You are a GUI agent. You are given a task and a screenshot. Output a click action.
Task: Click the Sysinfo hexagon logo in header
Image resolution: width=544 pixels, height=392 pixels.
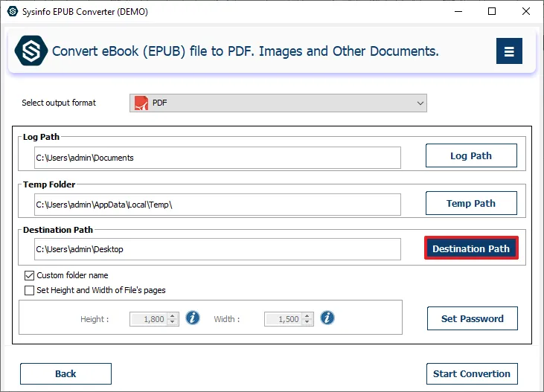pyautogui.click(x=31, y=51)
